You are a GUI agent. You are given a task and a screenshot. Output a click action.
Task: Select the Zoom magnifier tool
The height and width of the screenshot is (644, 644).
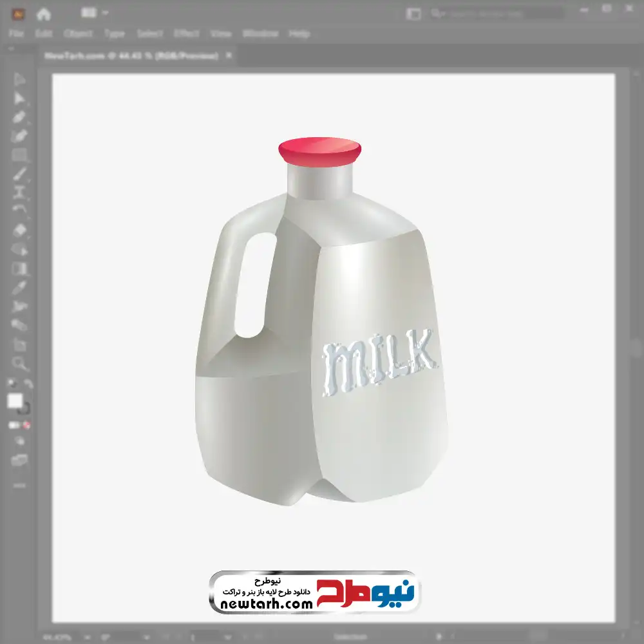tap(19, 364)
